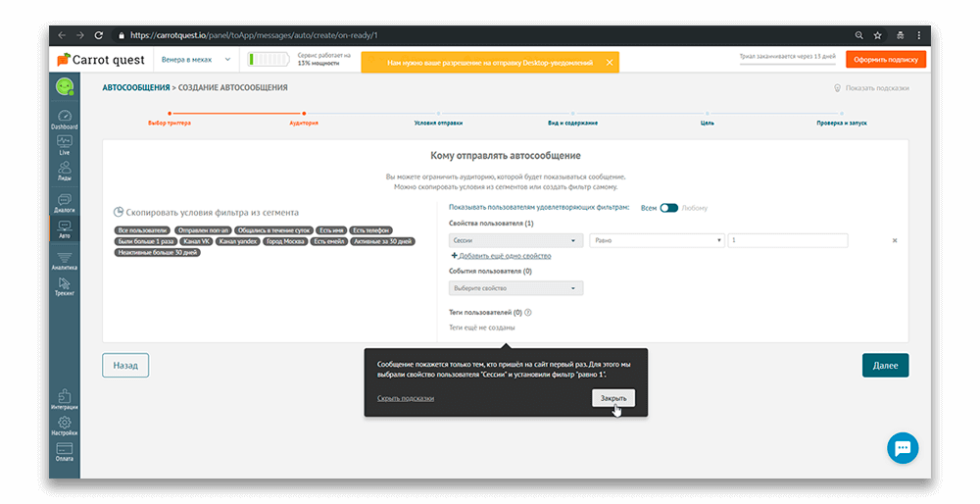Click the browser address bar URL
This screenshot has width=980, height=504.
tap(254, 35)
